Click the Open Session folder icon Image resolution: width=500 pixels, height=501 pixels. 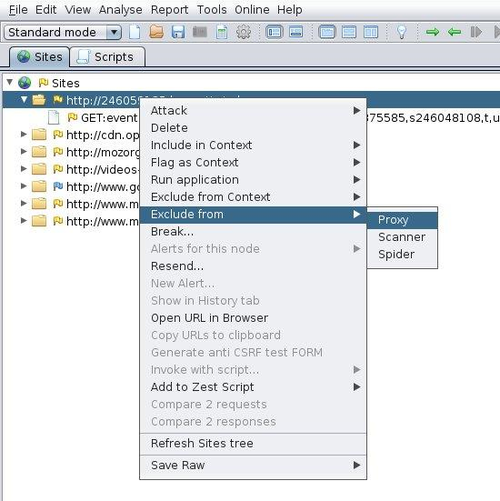click(156, 32)
